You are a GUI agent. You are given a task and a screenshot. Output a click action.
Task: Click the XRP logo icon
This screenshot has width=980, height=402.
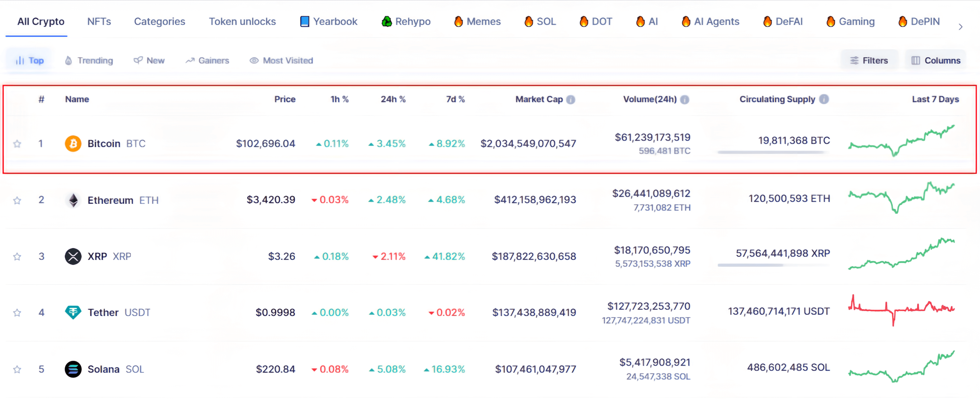point(73,256)
